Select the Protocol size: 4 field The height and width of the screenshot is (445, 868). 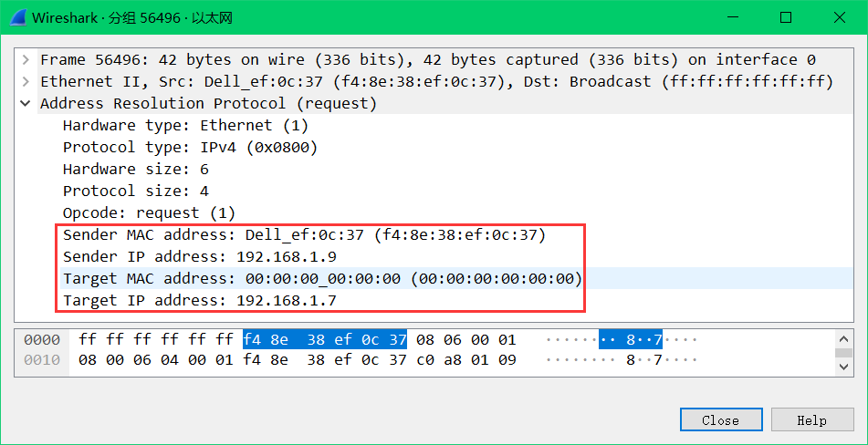[x=136, y=191]
